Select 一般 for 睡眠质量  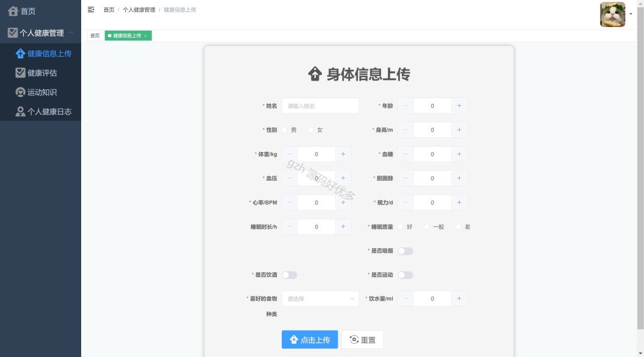(427, 227)
